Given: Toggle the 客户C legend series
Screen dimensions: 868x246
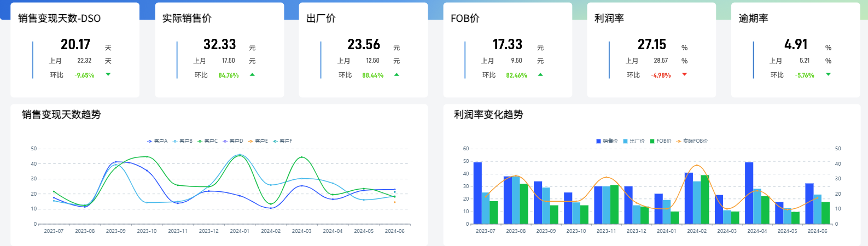Looking at the screenshot, I should pos(208,141).
